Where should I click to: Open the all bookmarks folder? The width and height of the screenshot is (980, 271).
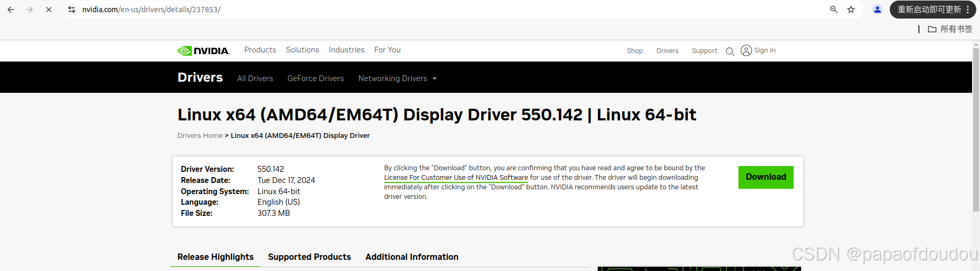click(950, 29)
